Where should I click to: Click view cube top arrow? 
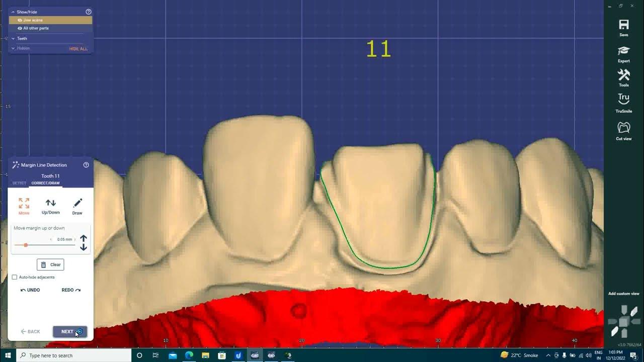pos(624,310)
